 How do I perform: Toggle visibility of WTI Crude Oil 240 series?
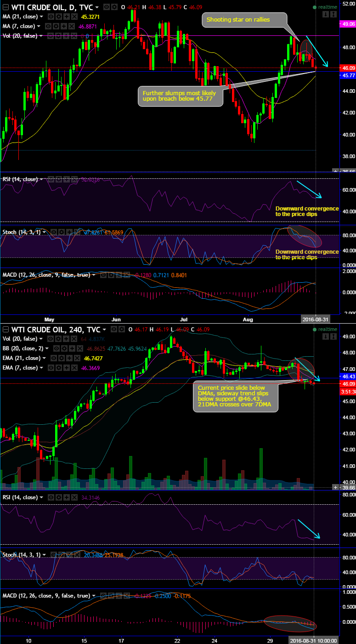click(113, 329)
